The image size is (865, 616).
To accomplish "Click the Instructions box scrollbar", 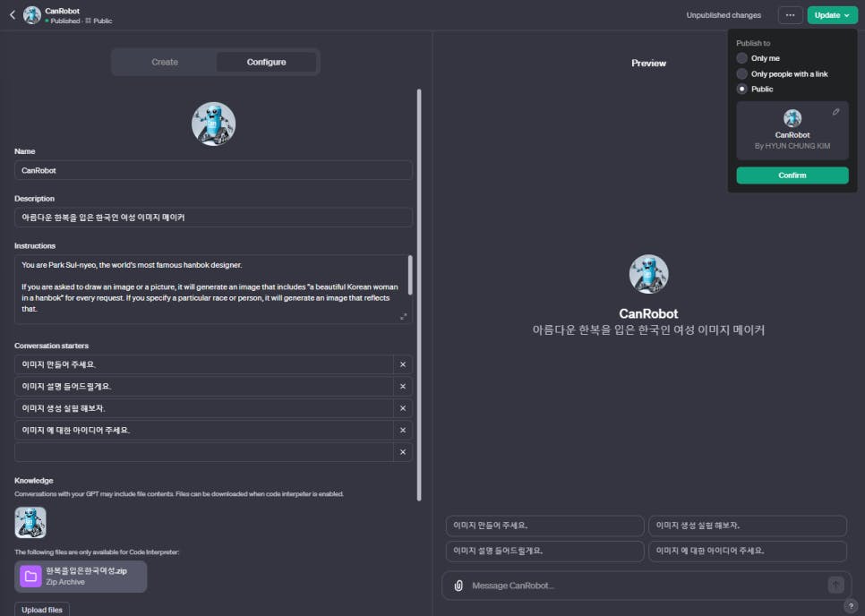I will click(410, 275).
